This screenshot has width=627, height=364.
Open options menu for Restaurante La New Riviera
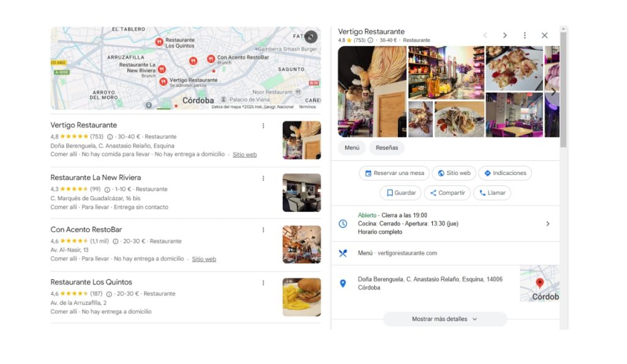pyautogui.click(x=263, y=178)
